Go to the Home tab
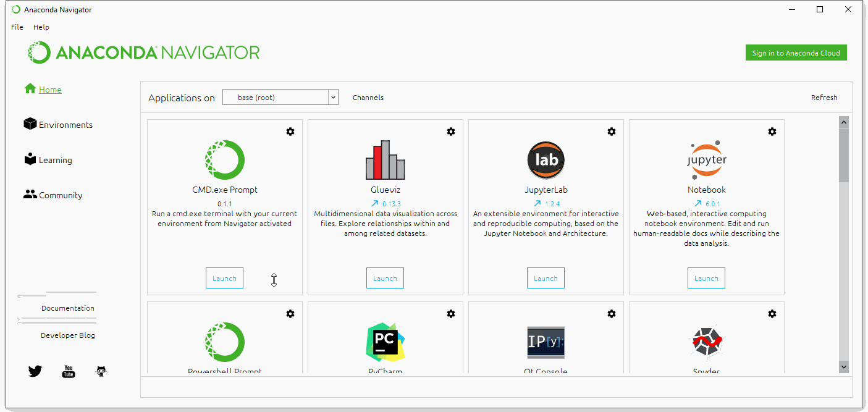 pyautogui.click(x=43, y=90)
